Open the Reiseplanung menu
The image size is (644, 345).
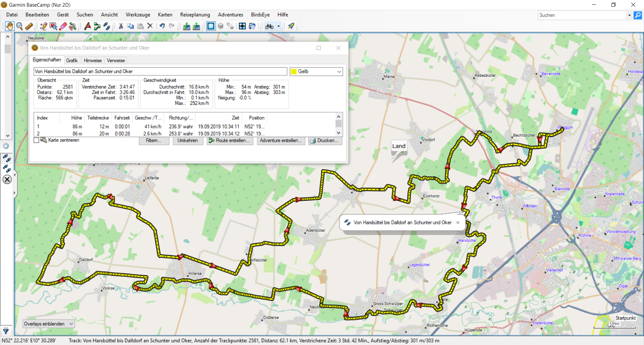point(195,15)
